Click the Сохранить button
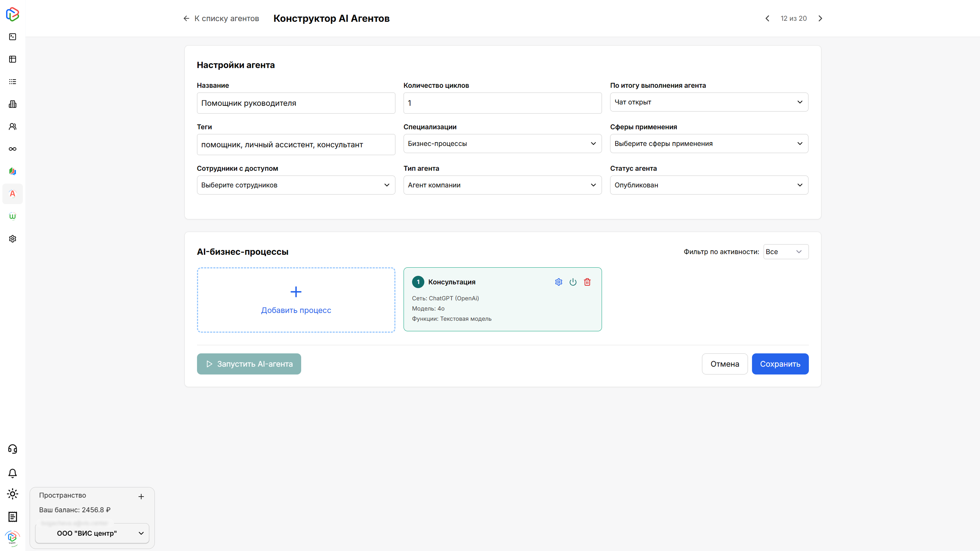The image size is (980, 551). pyautogui.click(x=780, y=364)
